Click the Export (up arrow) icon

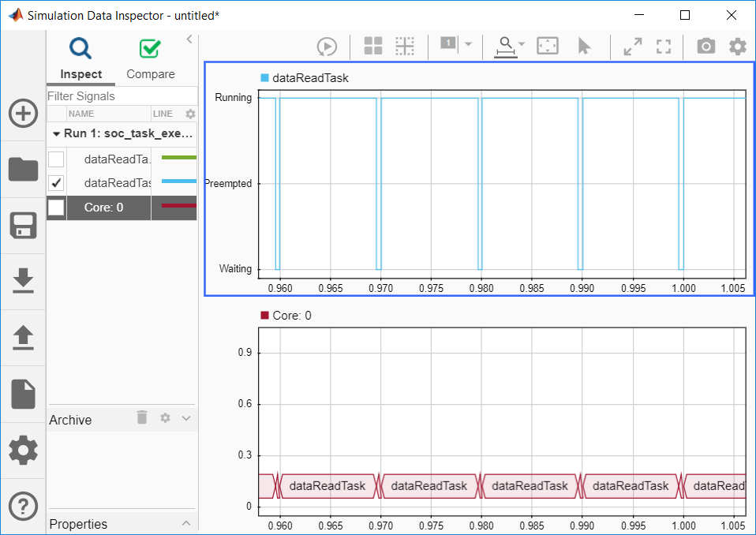click(23, 337)
